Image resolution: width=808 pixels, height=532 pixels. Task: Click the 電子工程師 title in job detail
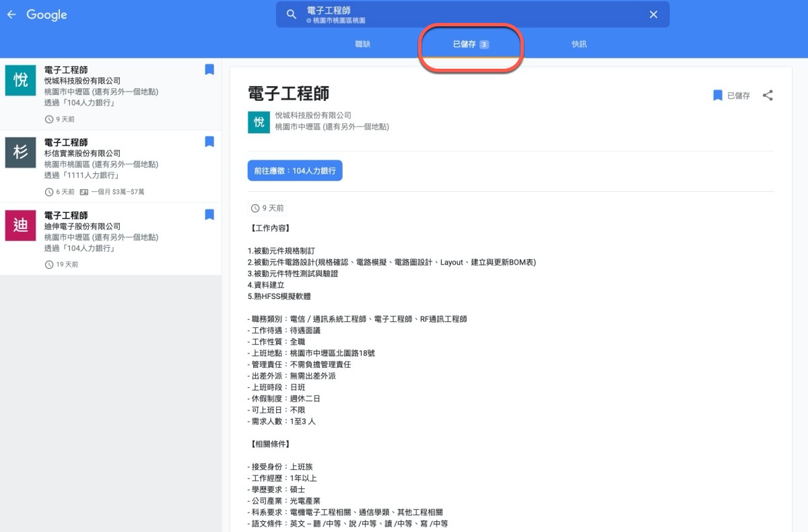click(x=288, y=94)
